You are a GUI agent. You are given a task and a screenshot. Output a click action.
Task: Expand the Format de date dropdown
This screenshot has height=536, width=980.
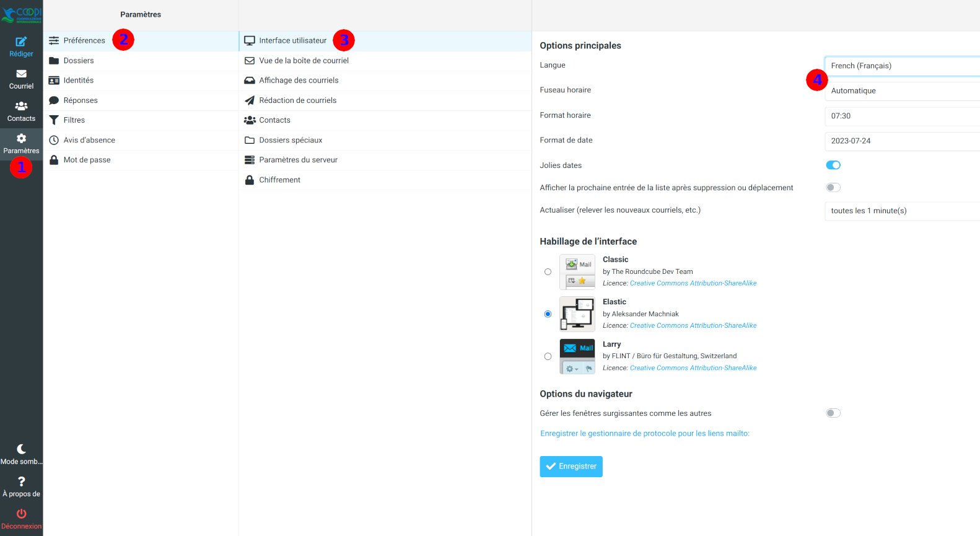click(x=902, y=141)
